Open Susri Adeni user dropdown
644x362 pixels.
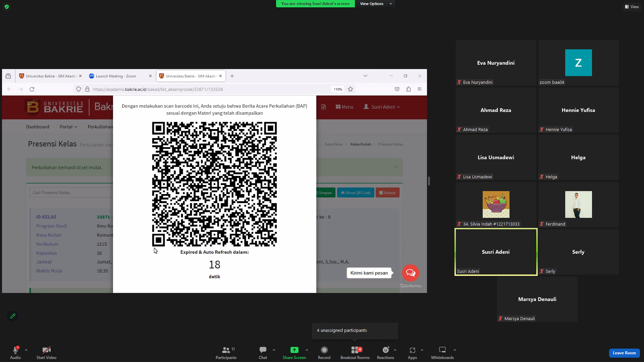[x=382, y=107]
